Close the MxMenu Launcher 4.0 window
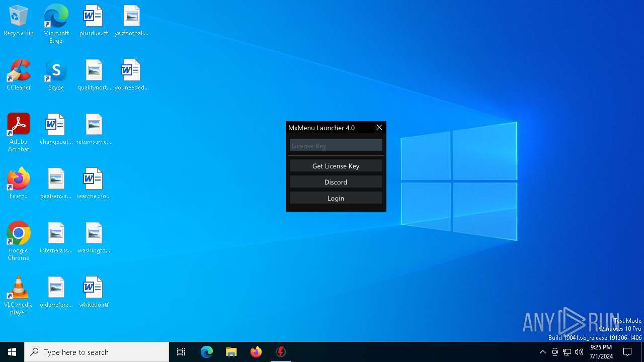This screenshot has height=362, width=644. (379, 128)
